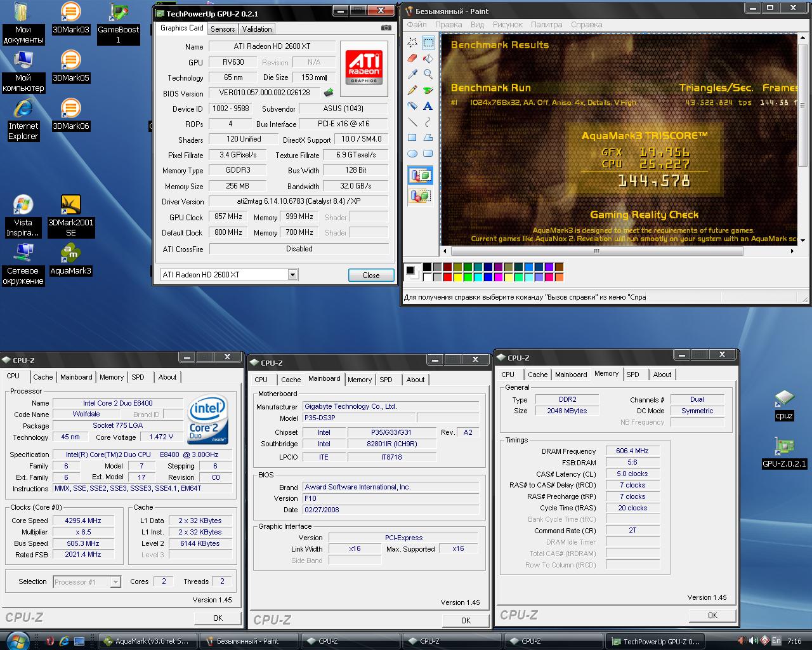This screenshot has width=812, height=650.
Task: Click the En language indicator in tray
Action: [776, 641]
